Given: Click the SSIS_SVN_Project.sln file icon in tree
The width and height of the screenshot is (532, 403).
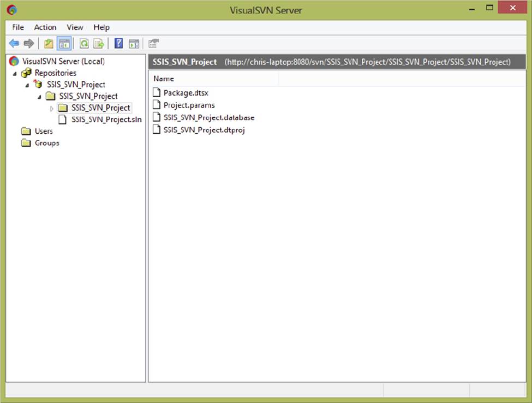Looking at the screenshot, I should (62, 120).
